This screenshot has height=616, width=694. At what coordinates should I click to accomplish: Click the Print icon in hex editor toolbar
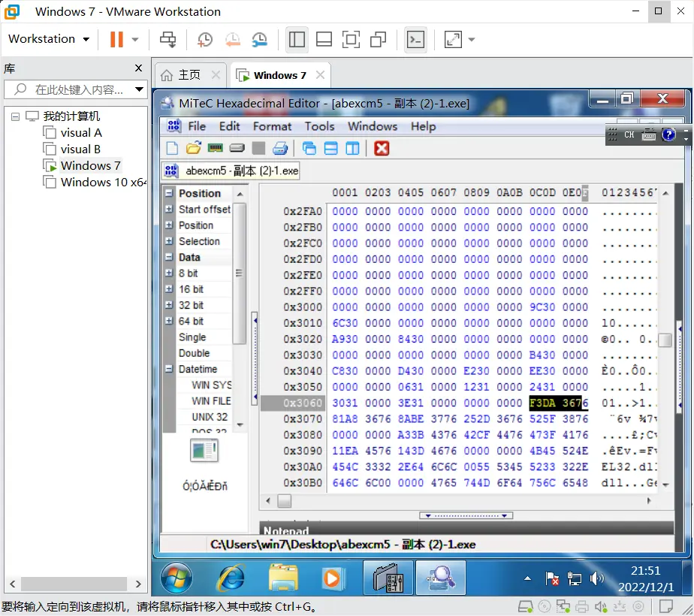[x=280, y=148]
